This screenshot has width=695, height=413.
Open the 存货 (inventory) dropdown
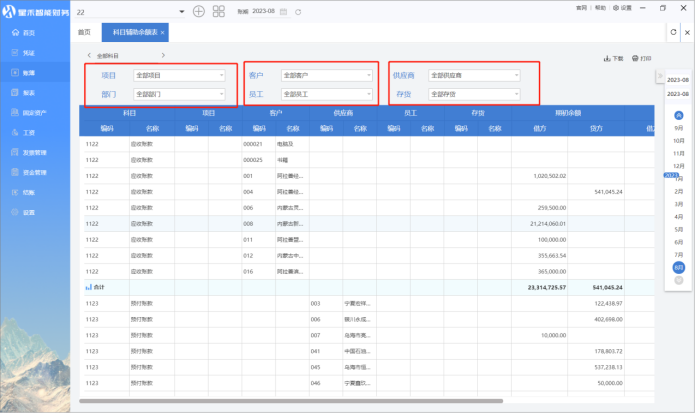[474, 94]
